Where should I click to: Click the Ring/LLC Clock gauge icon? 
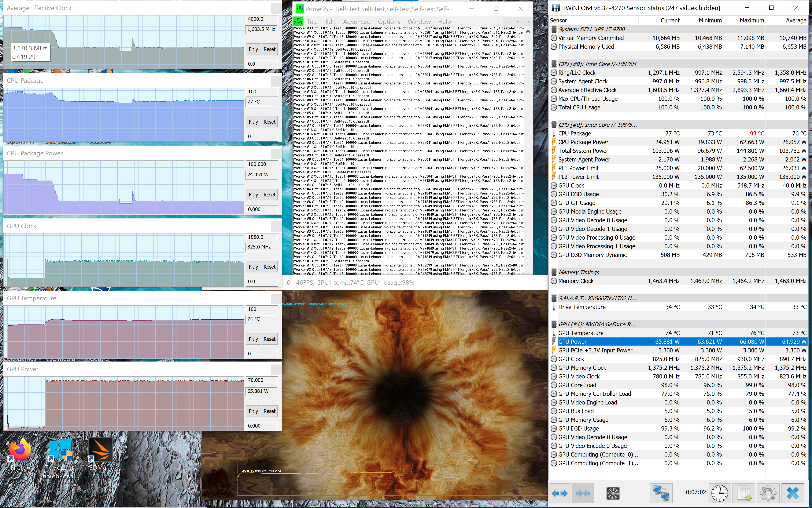coord(554,73)
